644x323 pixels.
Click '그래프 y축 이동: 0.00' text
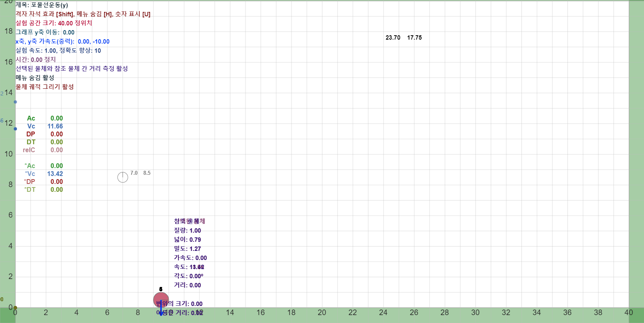tap(45, 32)
